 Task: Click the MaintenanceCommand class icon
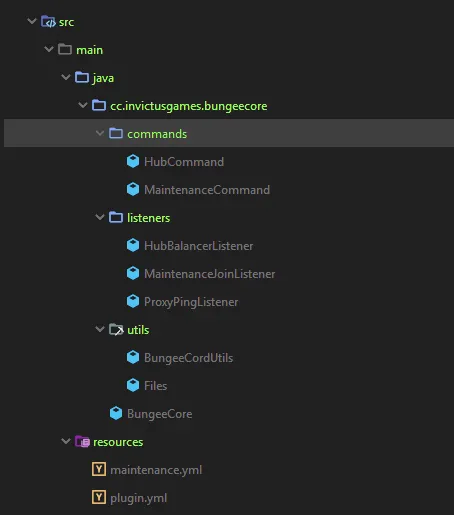(x=133, y=190)
